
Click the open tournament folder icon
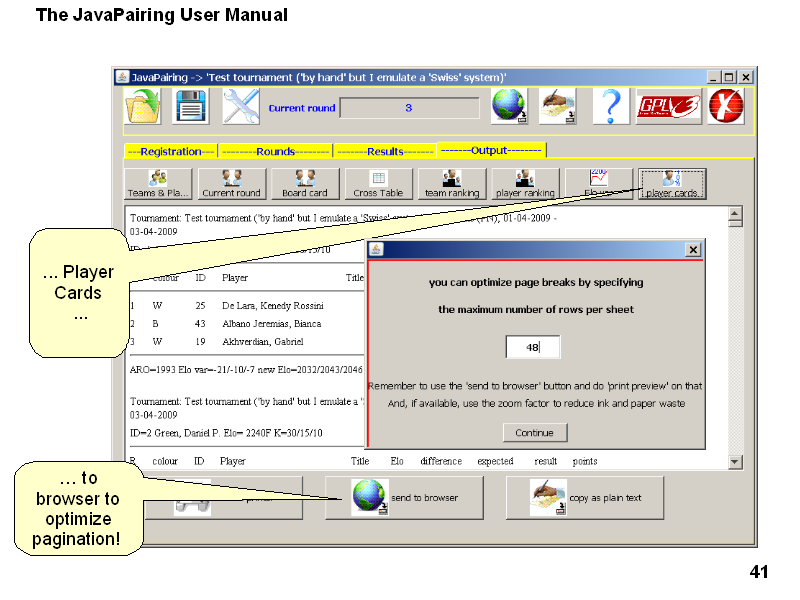point(142,106)
